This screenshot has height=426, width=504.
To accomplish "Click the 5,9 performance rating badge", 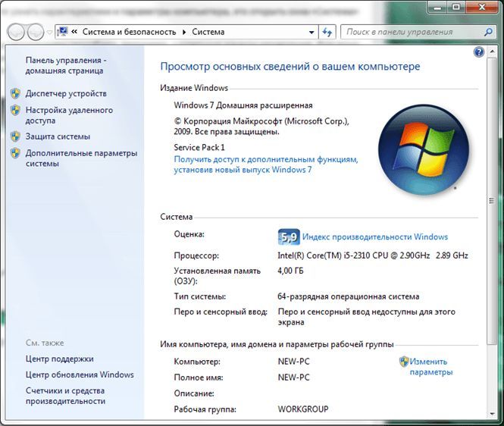I will point(289,237).
